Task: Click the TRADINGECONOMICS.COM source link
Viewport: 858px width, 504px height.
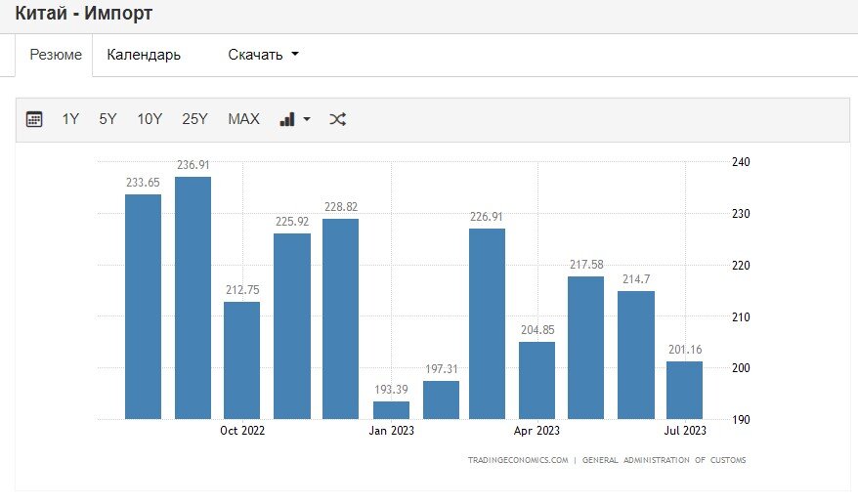Action: tap(518, 460)
